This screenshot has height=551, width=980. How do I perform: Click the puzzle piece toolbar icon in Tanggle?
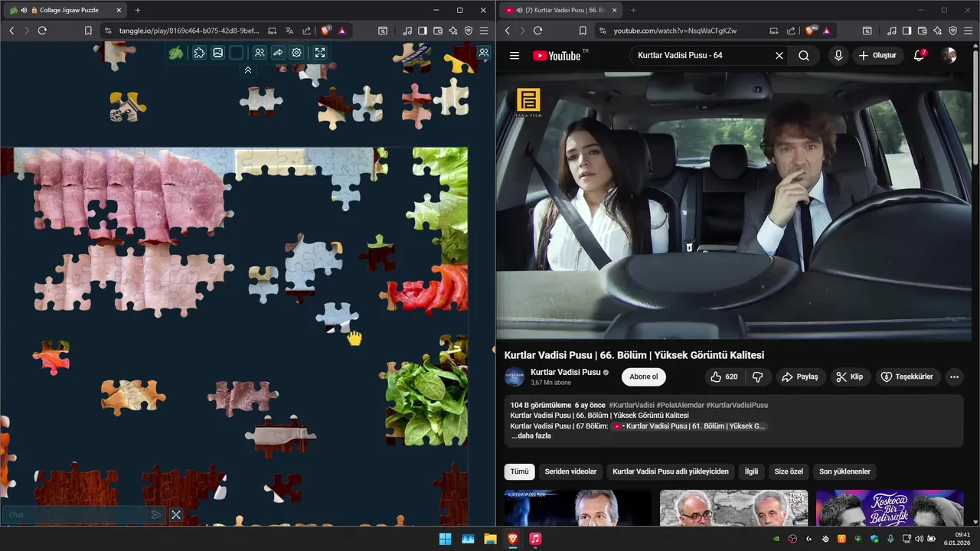click(199, 53)
